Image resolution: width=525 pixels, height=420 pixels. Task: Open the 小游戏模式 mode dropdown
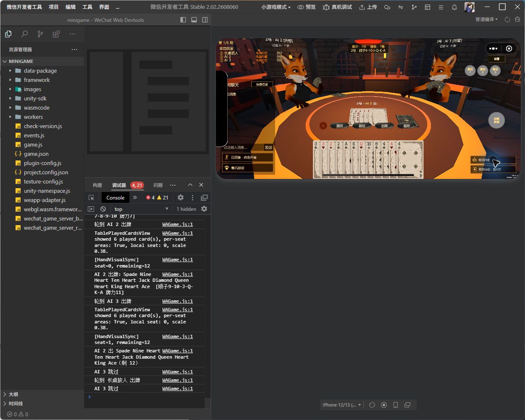[276, 7]
